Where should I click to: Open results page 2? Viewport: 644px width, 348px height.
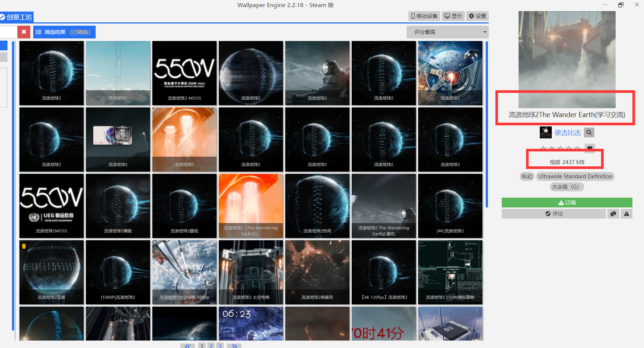click(x=211, y=346)
